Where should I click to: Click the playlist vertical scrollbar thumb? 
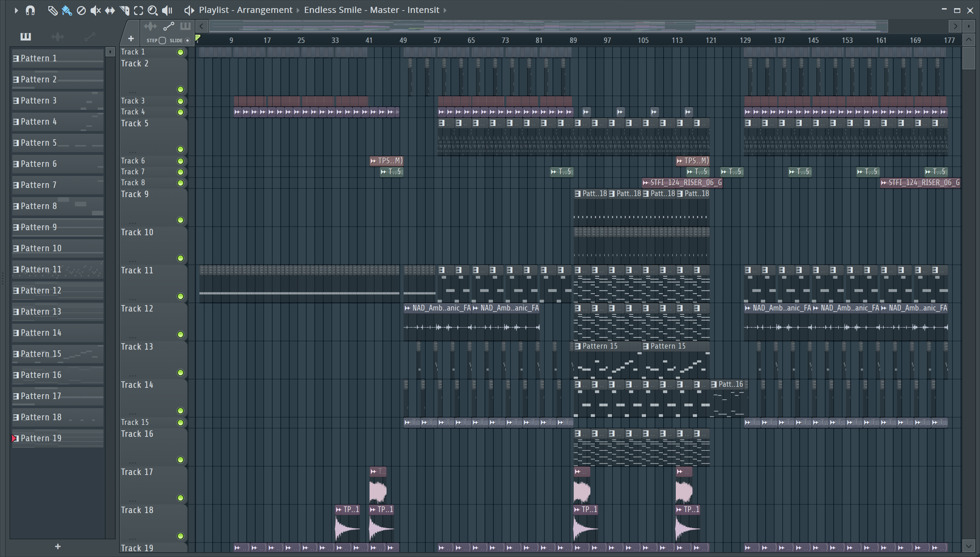[x=968, y=58]
